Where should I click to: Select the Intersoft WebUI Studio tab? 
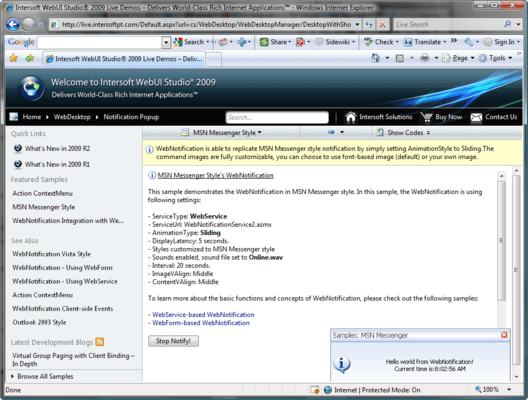[124, 59]
